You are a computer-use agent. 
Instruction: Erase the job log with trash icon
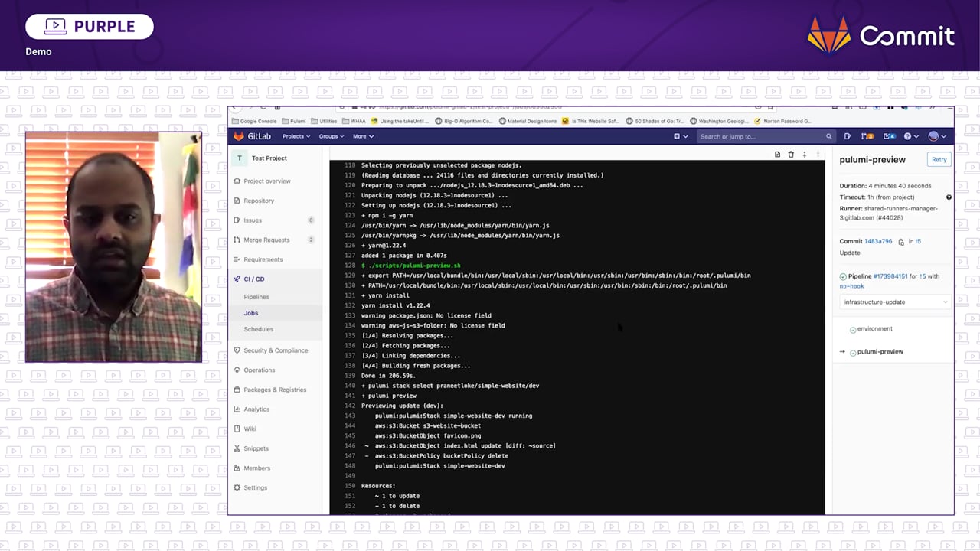click(x=791, y=155)
